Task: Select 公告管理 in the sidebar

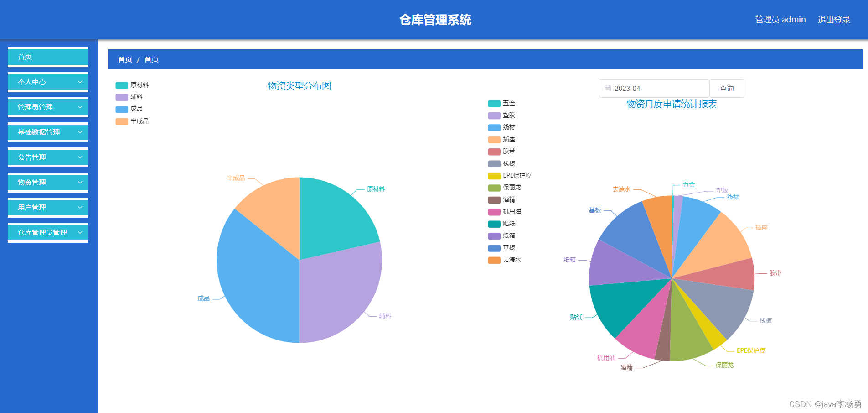Action: pos(47,157)
